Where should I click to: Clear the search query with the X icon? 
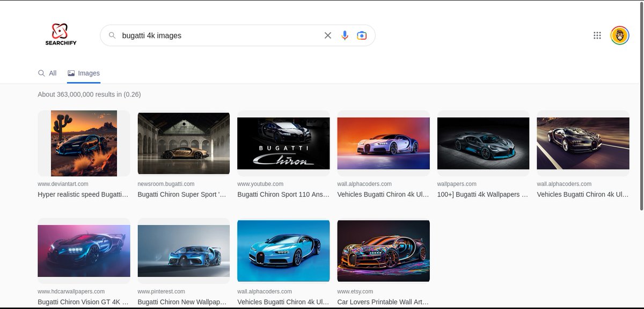(x=328, y=35)
